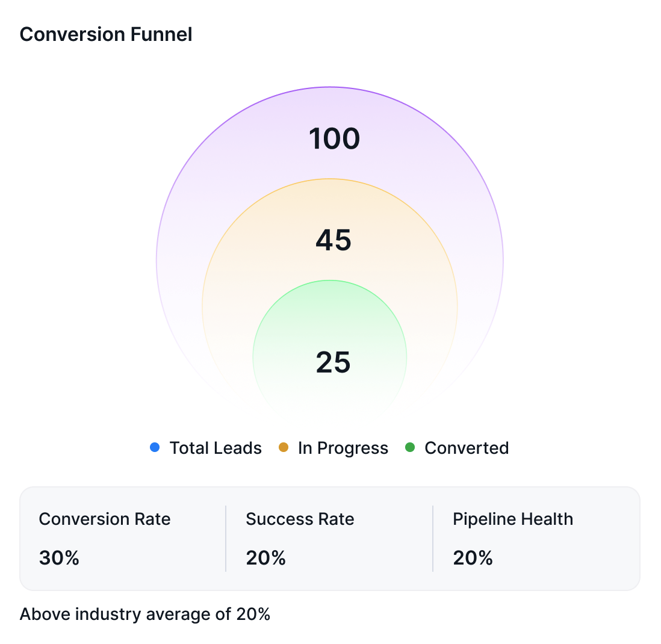Select the 45 value in the funnel
The image size is (661, 644).
tap(334, 241)
